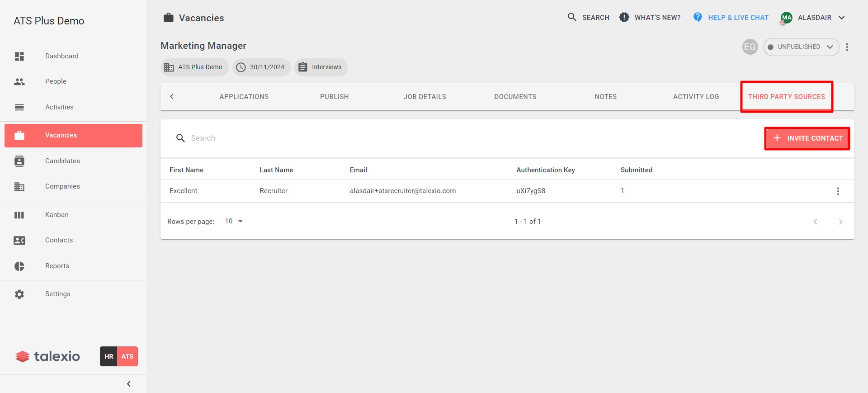Viewport: 868px width, 393px height.
Task: Open Reports in the sidebar
Action: coord(73,266)
